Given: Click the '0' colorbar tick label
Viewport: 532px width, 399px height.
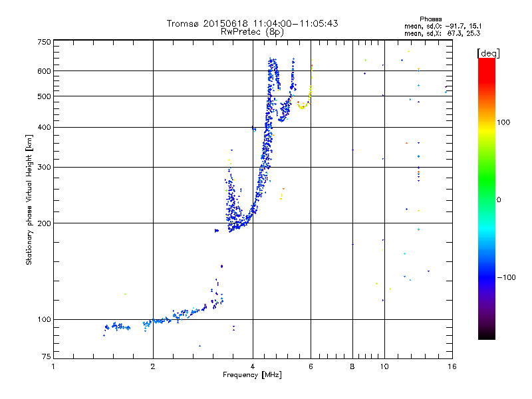Looking at the screenshot, I should [499, 200].
